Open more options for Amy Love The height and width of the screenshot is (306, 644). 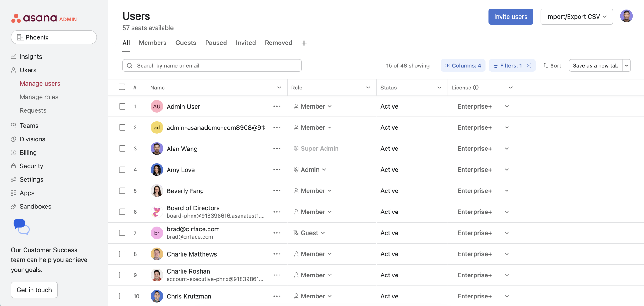(277, 170)
